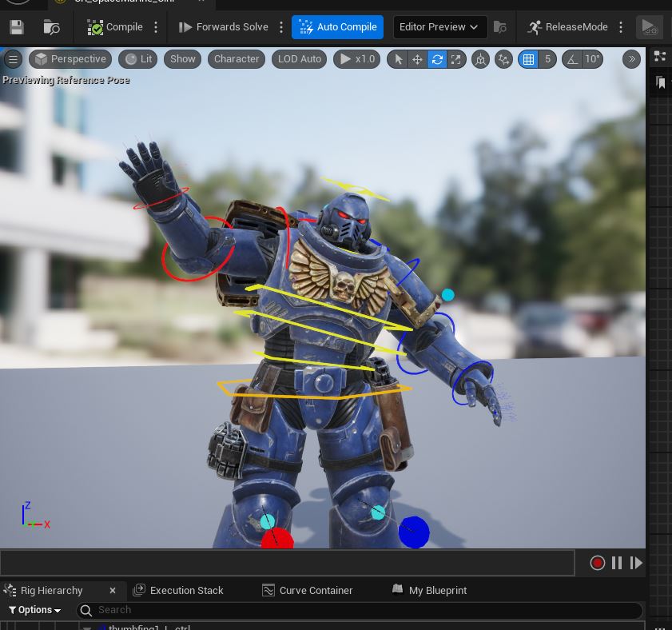
Task: Click the Browse to asset icon
Action: (52, 27)
